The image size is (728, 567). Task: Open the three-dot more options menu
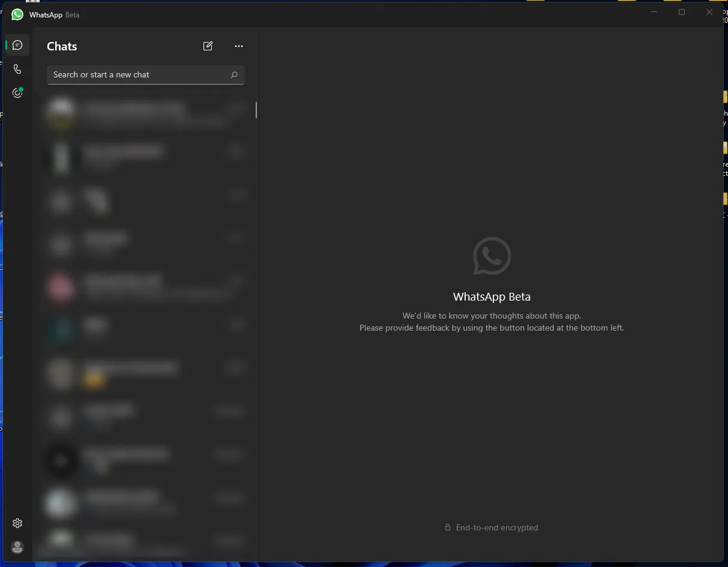point(239,46)
